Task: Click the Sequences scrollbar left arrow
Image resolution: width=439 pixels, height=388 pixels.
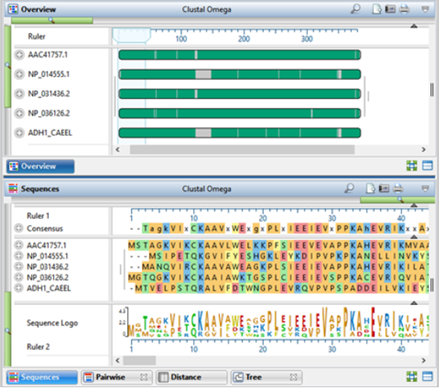Action: coord(117,360)
